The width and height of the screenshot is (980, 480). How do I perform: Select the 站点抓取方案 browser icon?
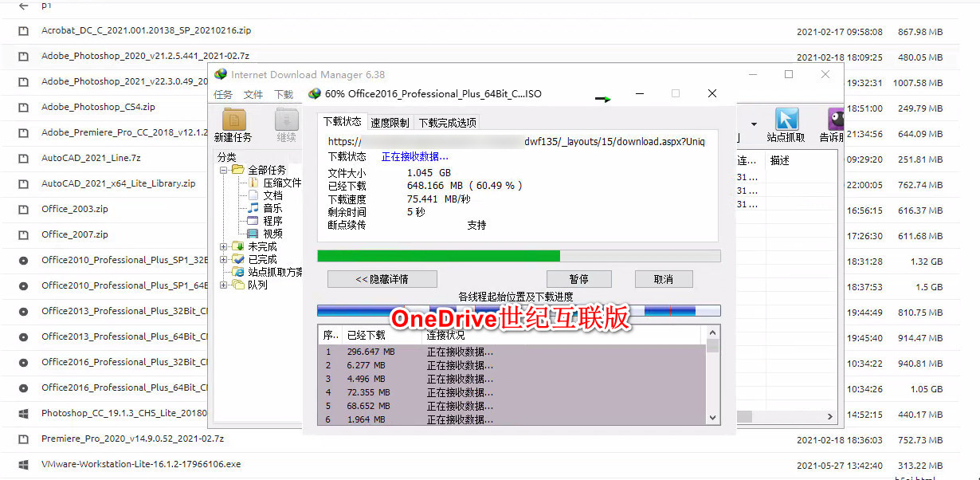tap(237, 272)
